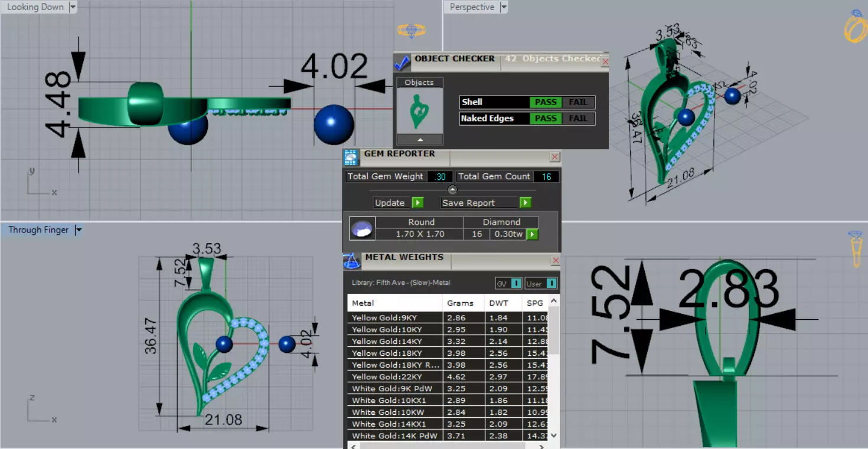Click the Object Checker checkmark icon
Viewport: 868px width, 449px height.
pos(402,61)
